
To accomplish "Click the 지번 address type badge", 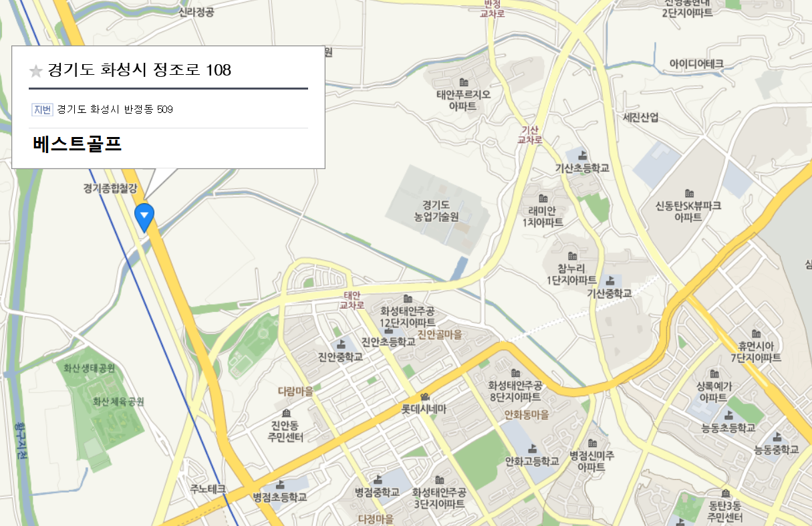I will click(42, 110).
